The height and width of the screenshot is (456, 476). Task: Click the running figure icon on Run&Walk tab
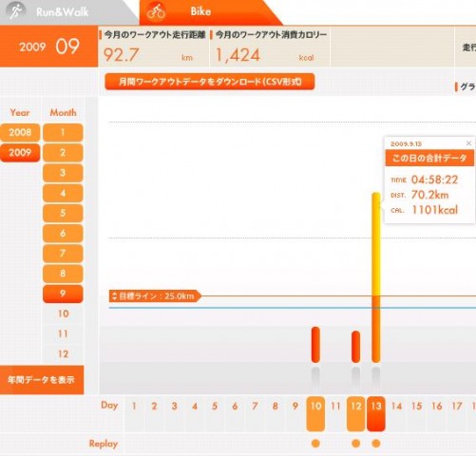tap(16, 10)
